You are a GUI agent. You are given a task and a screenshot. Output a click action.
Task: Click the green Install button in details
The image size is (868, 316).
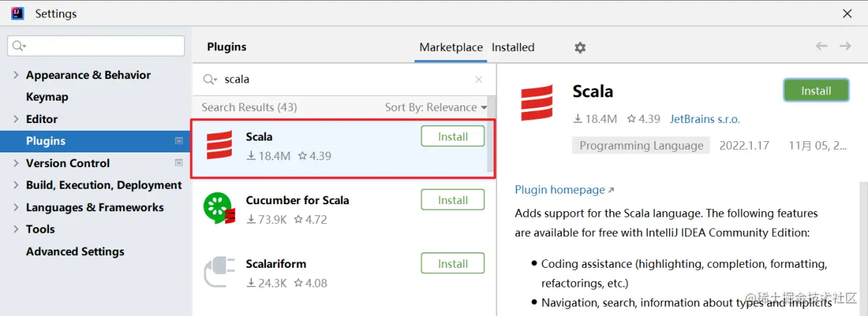point(816,91)
